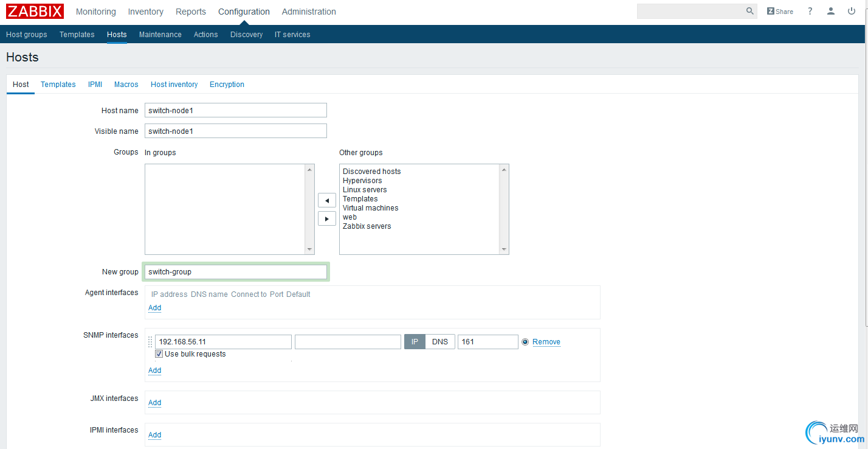Go to IT services submenu

[x=292, y=35]
